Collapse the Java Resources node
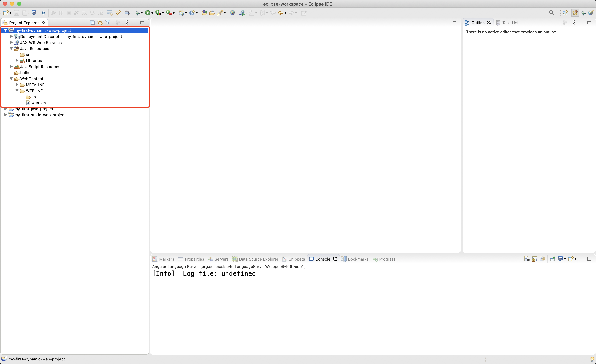Image resolution: width=596 pixels, height=364 pixels. [x=11, y=48]
